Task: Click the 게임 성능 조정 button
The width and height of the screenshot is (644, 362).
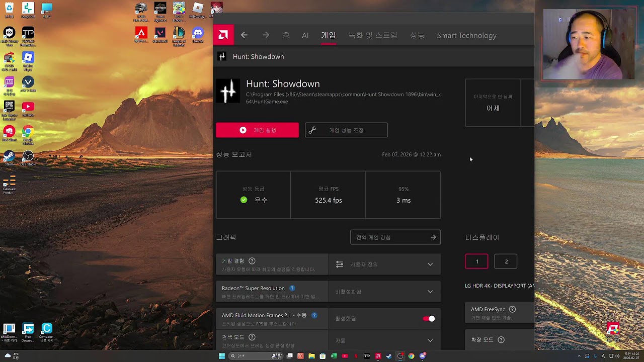Action: coord(346,130)
